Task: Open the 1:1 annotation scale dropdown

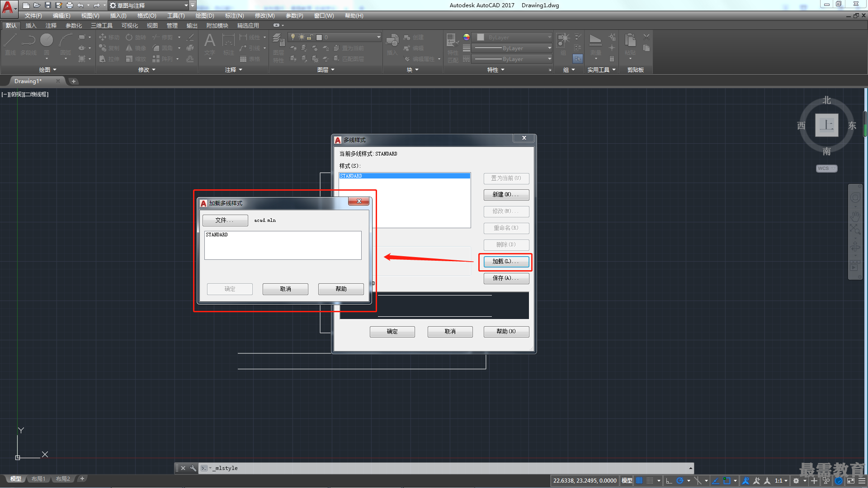Action: pyautogui.click(x=781, y=481)
